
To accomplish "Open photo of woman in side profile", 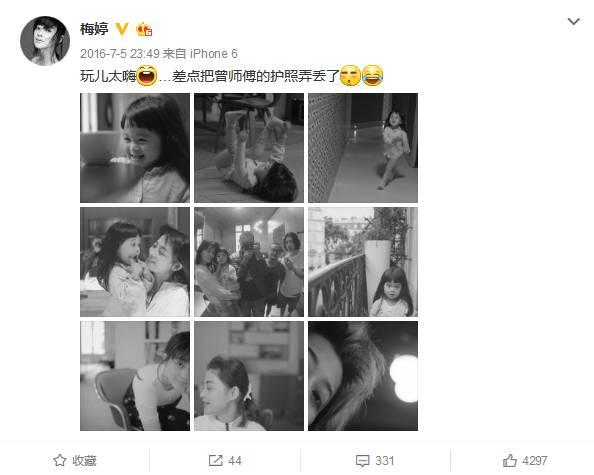I will [x=249, y=376].
